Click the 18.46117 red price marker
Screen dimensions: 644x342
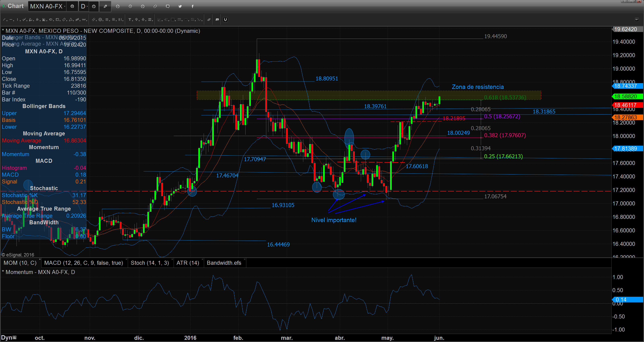click(x=627, y=105)
